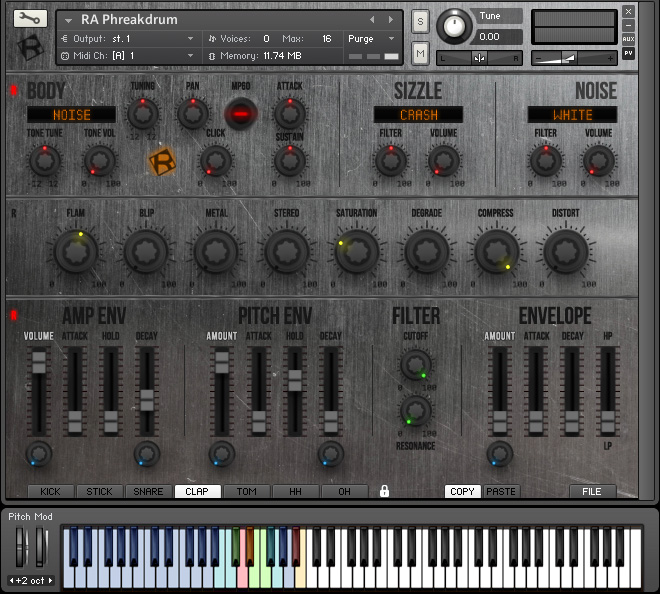Open the BODY type NOISE selector
Image resolution: width=660 pixels, height=594 pixels.
click(x=71, y=115)
